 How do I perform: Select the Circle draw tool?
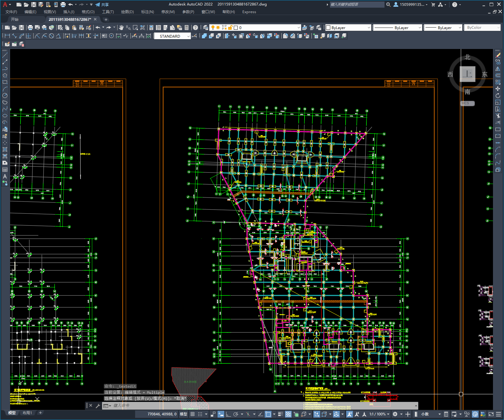coord(5,96)
